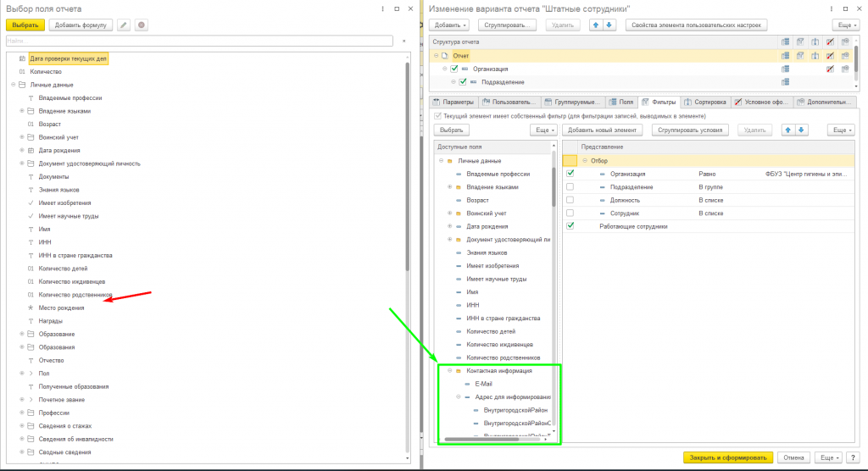Viewport: 868px width, 471px height.
Task: Expand the Владение языками folder in the left tree
Action: (22, 111)
